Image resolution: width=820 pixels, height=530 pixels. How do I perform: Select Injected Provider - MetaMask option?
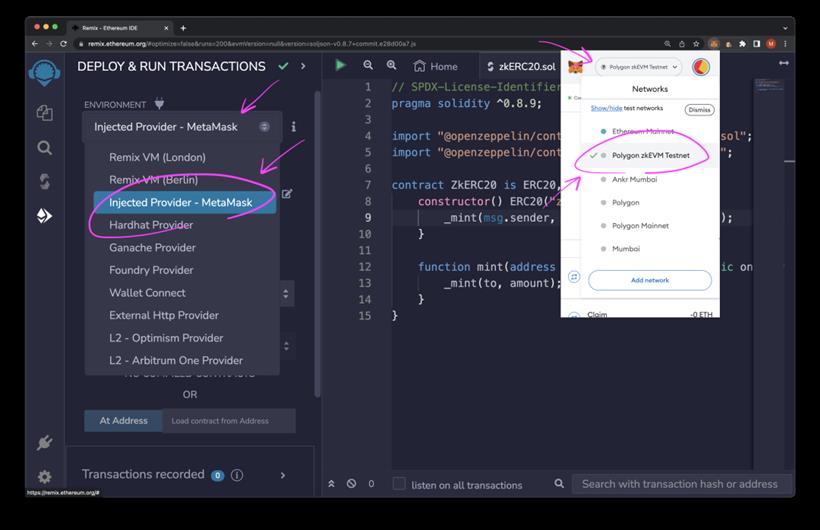(185, 202)
